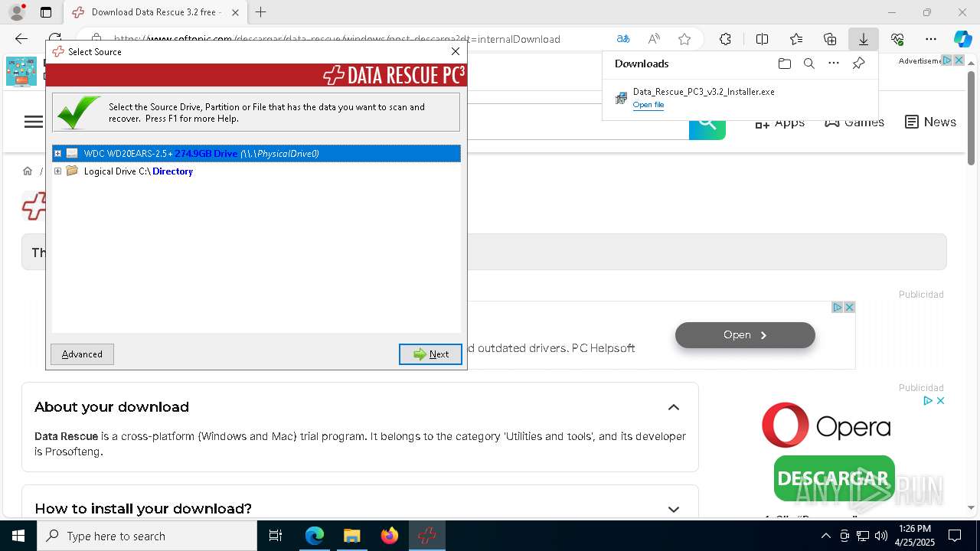Click the DESCARGAR button in Opera ad
The height and width of the screenshot is (551, 980).
coord(834,478)
